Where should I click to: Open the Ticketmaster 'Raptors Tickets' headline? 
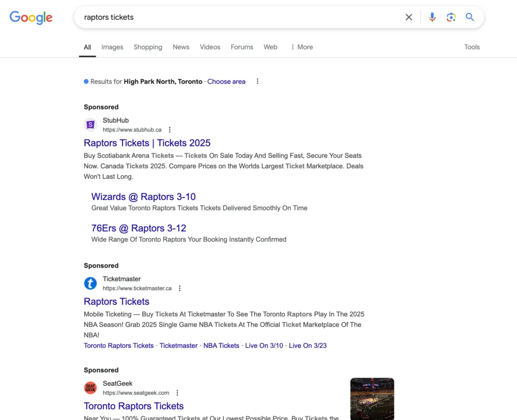click(x=117, y=302)
